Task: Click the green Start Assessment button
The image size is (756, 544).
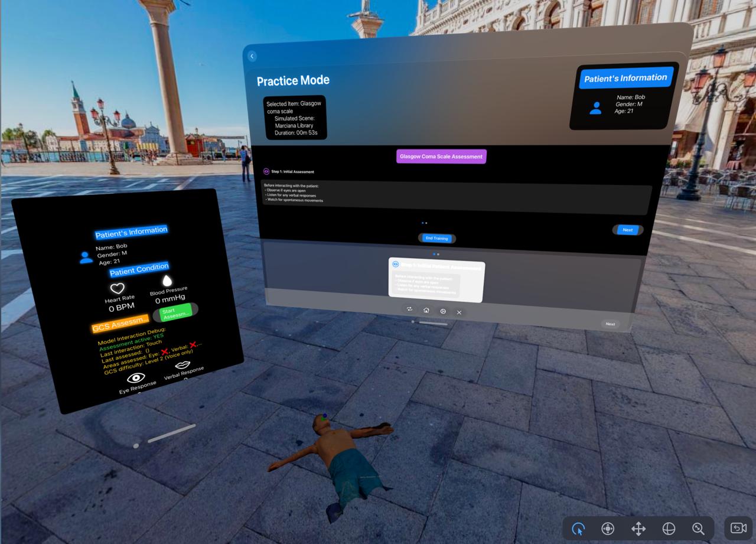Action: click(x=175, y=313)
